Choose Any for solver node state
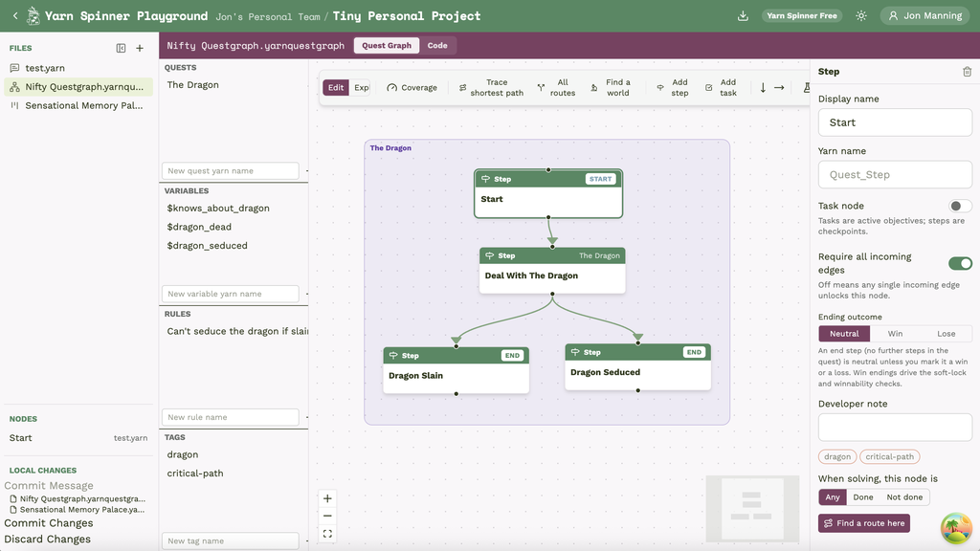Screen dimensions: 980x551 pyautogui.click(x=833, y=497)
